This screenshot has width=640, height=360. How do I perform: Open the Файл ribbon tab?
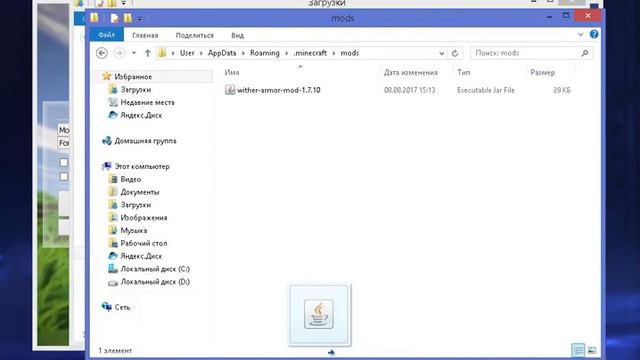click(x=106, y=35)
